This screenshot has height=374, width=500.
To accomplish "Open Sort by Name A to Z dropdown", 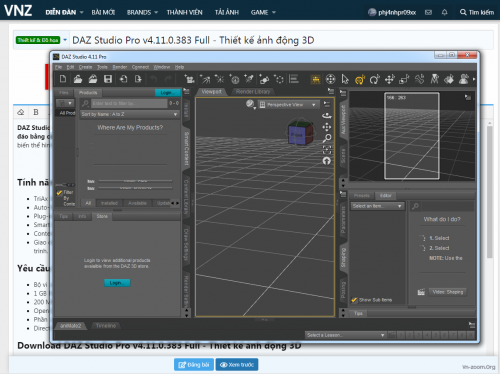I will click(130, 114).
